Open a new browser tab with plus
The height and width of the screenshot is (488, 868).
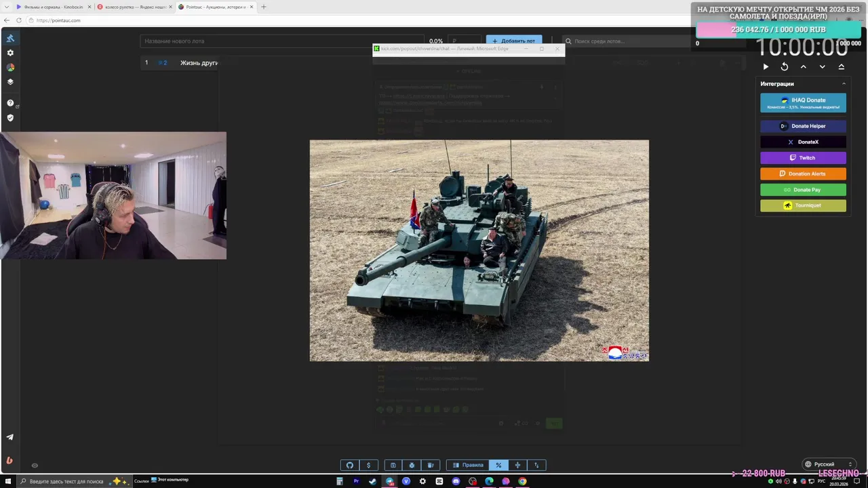(264, 7)
